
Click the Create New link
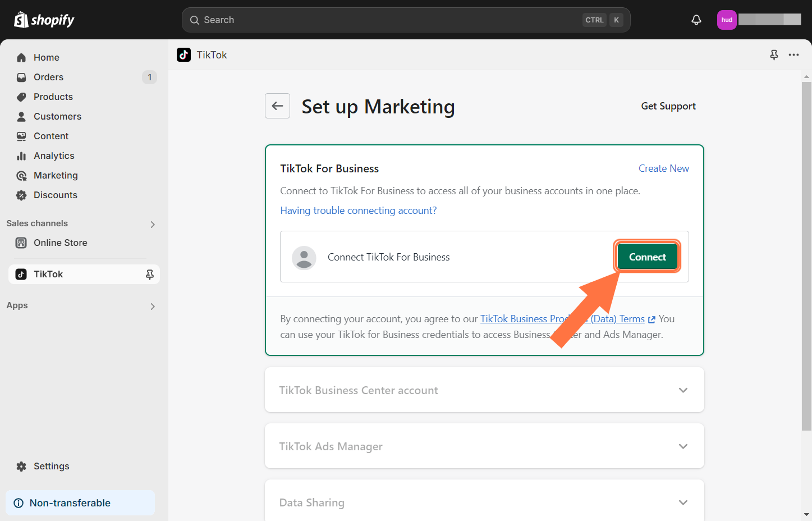(x=663, y=168)
